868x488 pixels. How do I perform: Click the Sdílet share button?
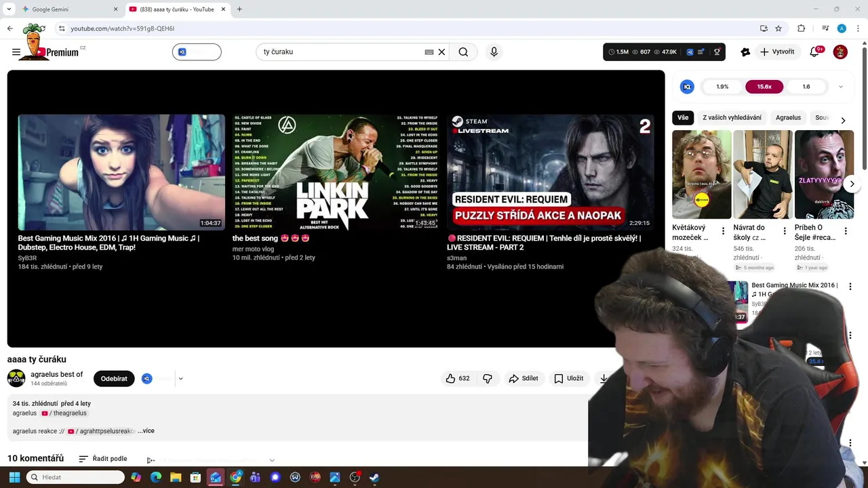(524, 378)
